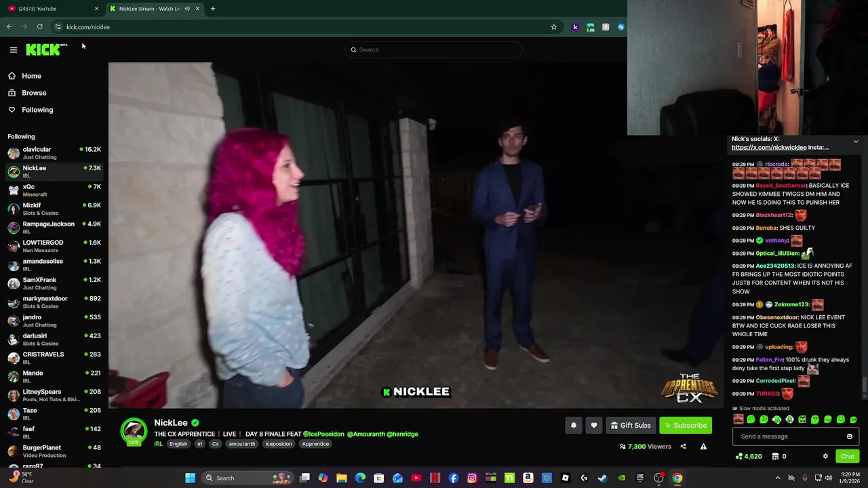Viewport: 868px width, 488px height.
Task: Open Based_Southerner username in chat
Action: coord(781,186)
